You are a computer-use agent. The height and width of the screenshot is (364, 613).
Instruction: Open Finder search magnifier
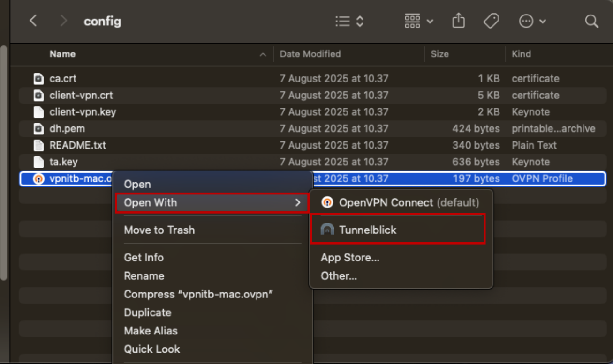click(592, 21)
